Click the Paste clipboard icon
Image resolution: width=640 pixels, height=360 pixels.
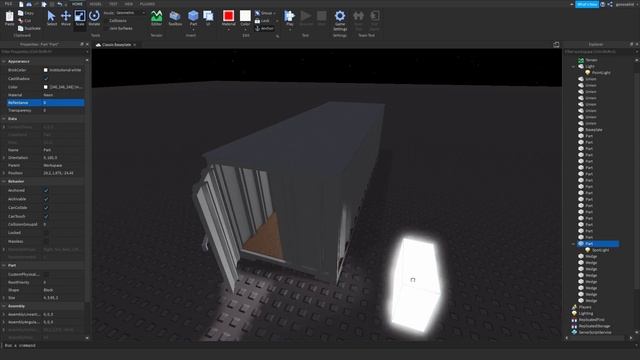click(9, 17)
